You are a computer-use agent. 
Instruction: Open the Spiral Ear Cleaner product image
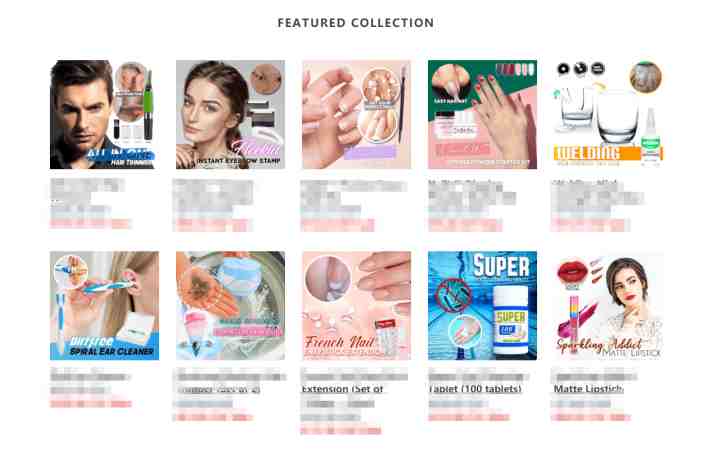pos(104,306)
